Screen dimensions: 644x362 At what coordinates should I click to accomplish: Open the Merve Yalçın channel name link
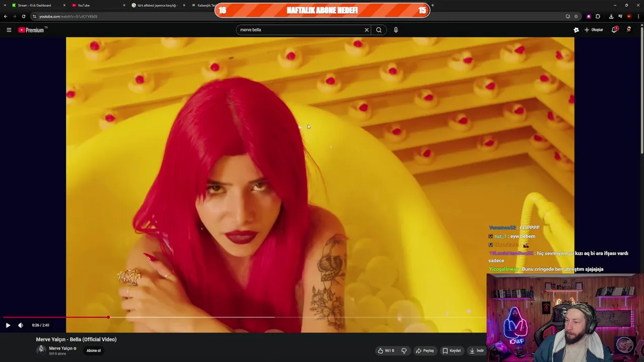pos(61,348)
